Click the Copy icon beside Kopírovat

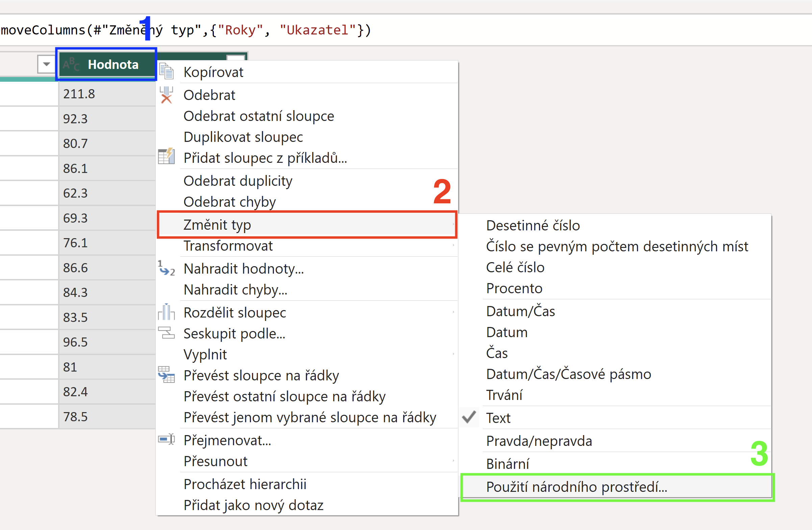tap(167, 72)
